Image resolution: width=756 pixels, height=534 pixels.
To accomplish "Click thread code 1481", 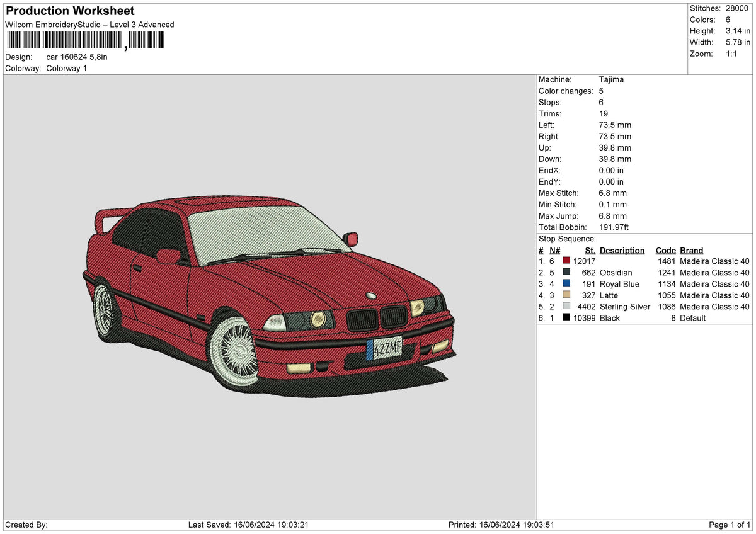I will (x=667, y=261).
